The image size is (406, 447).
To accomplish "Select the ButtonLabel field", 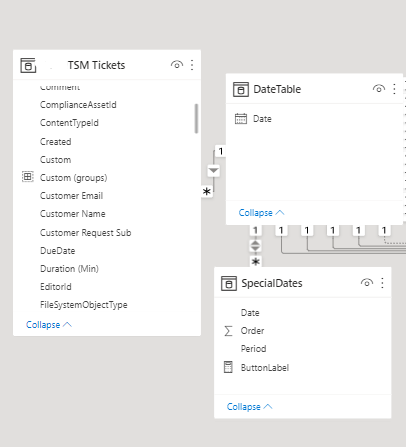I will [x=265, y=368].
